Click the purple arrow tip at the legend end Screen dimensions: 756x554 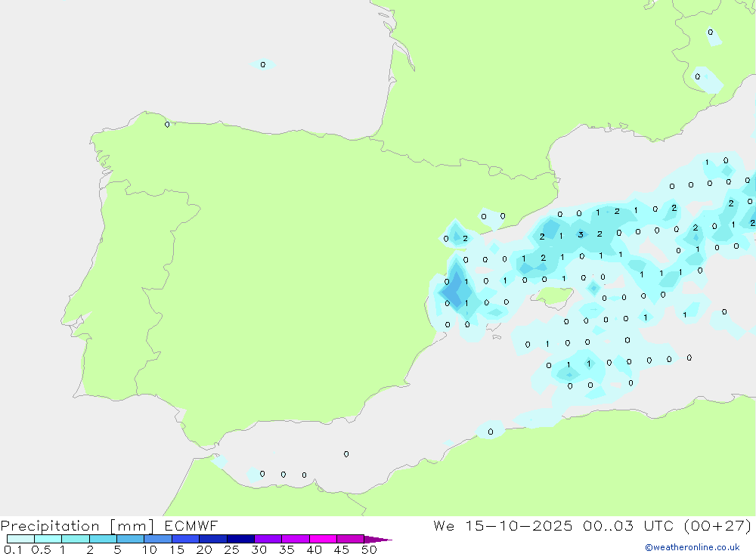coord(378,539)
